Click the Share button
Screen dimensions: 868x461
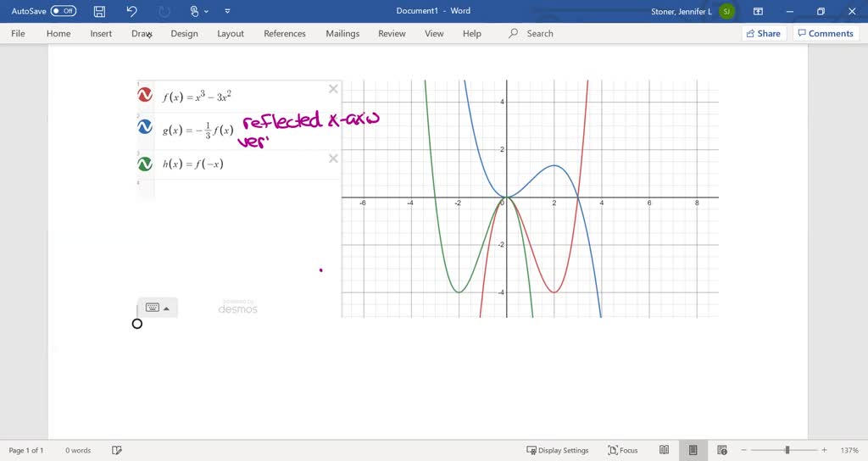tap(762, 34)
